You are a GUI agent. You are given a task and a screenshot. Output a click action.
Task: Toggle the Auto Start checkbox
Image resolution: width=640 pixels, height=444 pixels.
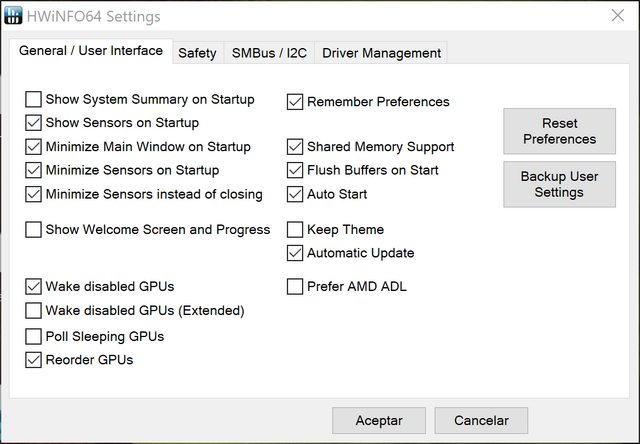[295, 194]
